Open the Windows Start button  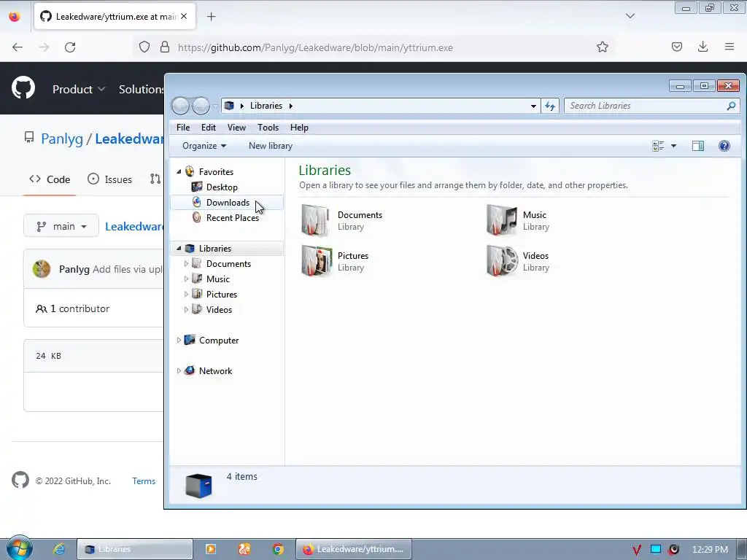pos(19,548)
